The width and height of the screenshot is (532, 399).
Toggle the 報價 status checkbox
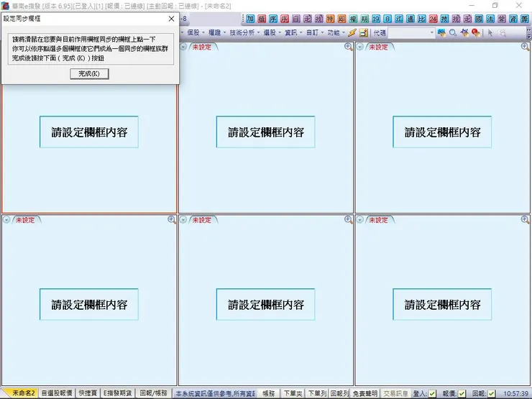point(462,393)
